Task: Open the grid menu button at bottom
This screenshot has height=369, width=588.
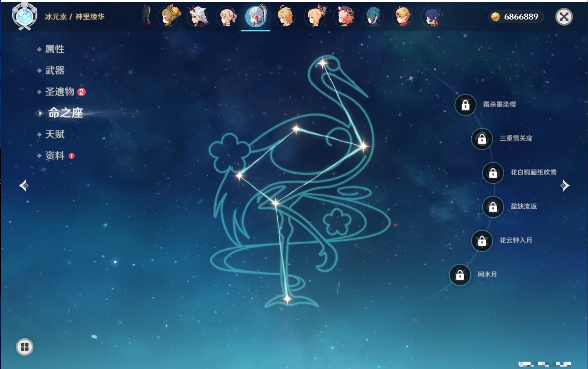Action: click(x=24, y=347)
